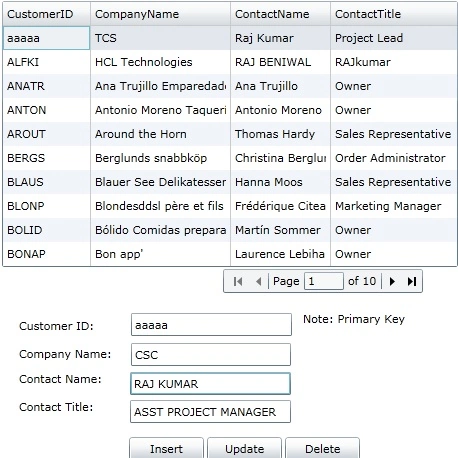Sort by CompanyName column header
458x458 pixels.
[160, 14]
